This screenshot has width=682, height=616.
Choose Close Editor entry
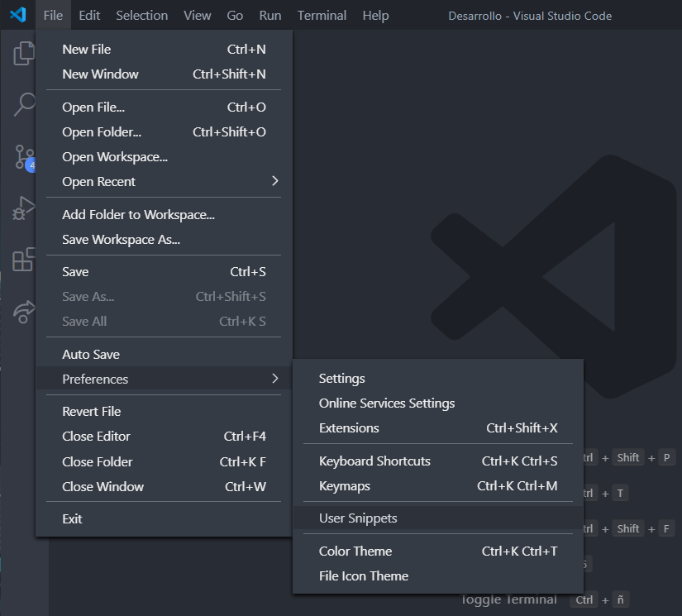[164, 436]
